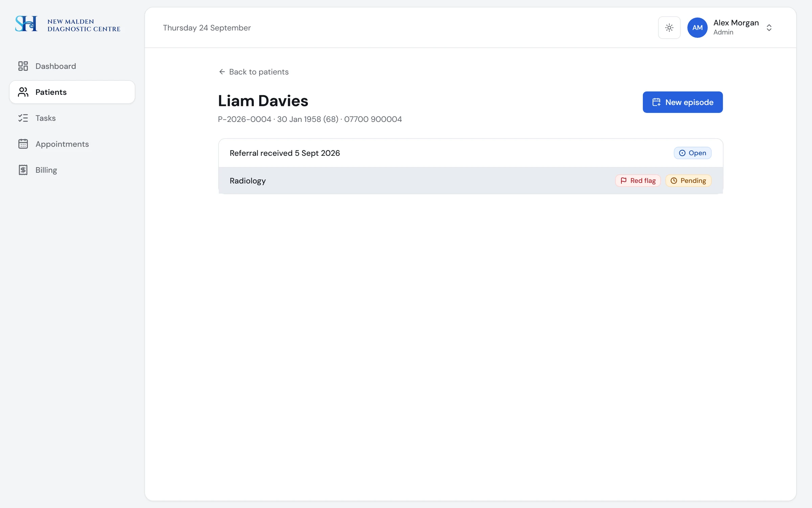This screenshot has height=508, width=812.
Task: Open the Appointments page
Action: click(x=72, y=144)
